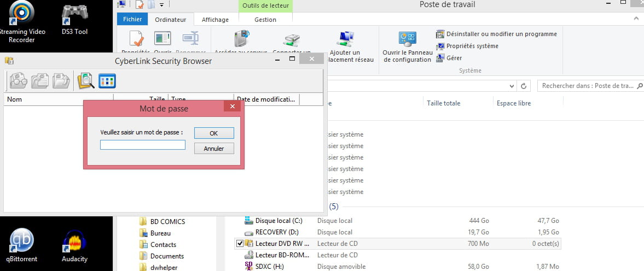Click the 444 Go total size value
Image resolution: width=644 pixels, height=271 pixels.
point(479,221)
